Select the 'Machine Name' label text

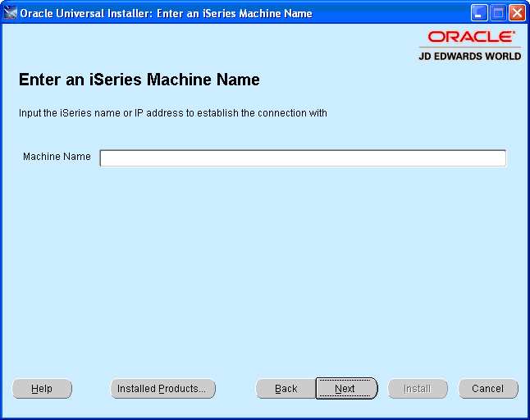click(57, 157)
